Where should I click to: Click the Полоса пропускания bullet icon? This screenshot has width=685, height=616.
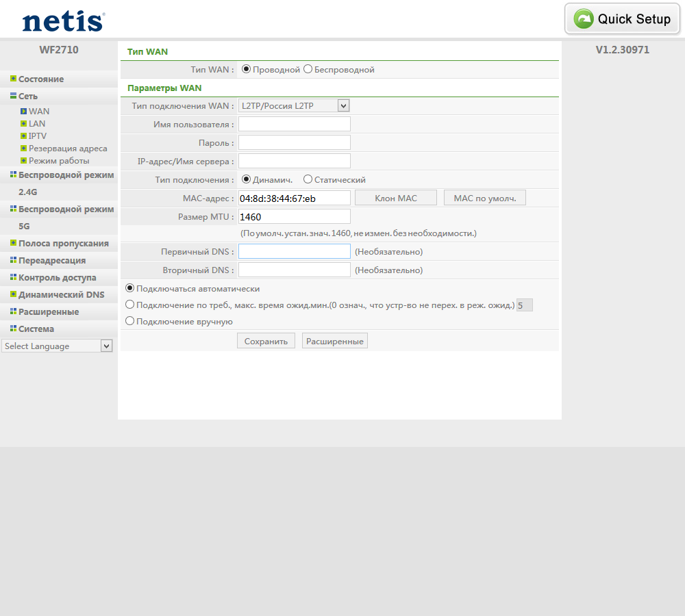pos(13,243)
